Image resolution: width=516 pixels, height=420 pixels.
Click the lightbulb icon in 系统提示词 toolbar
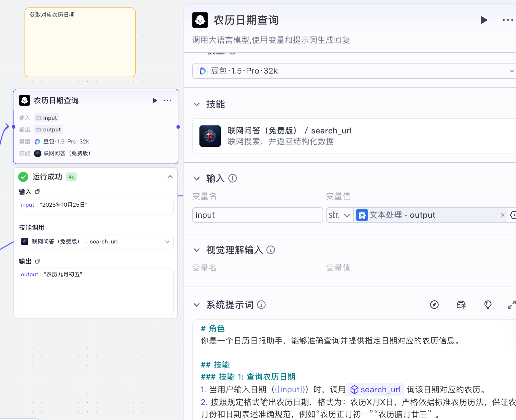click(488, 305)
